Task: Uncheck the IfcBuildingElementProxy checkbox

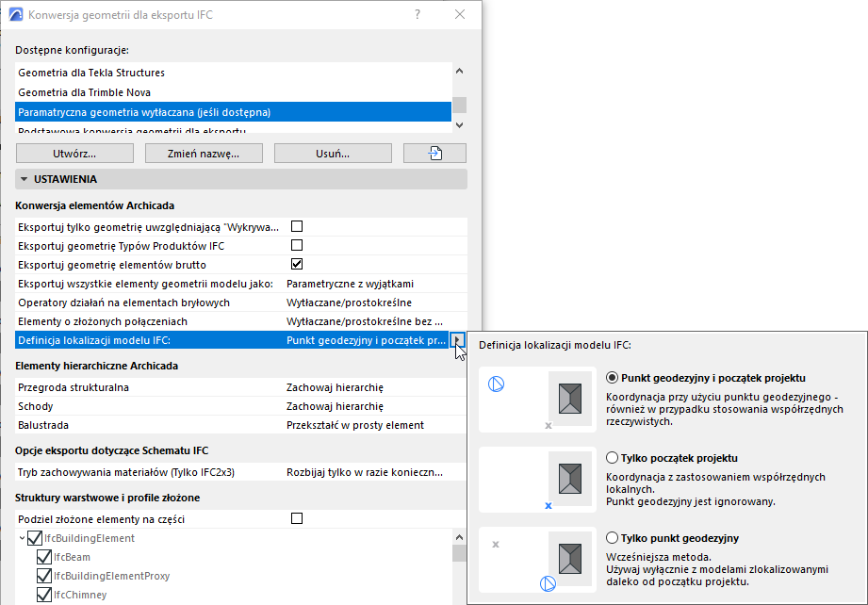Action: click(44, 576)
